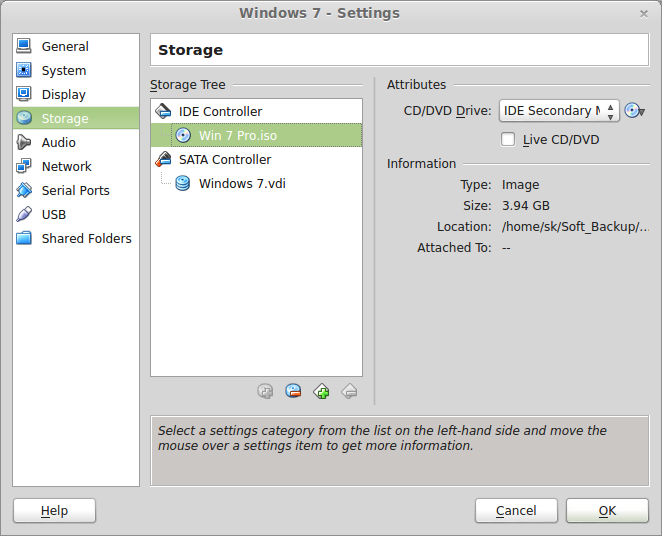Select the SATA Controller entry

(x=224, y=159)
